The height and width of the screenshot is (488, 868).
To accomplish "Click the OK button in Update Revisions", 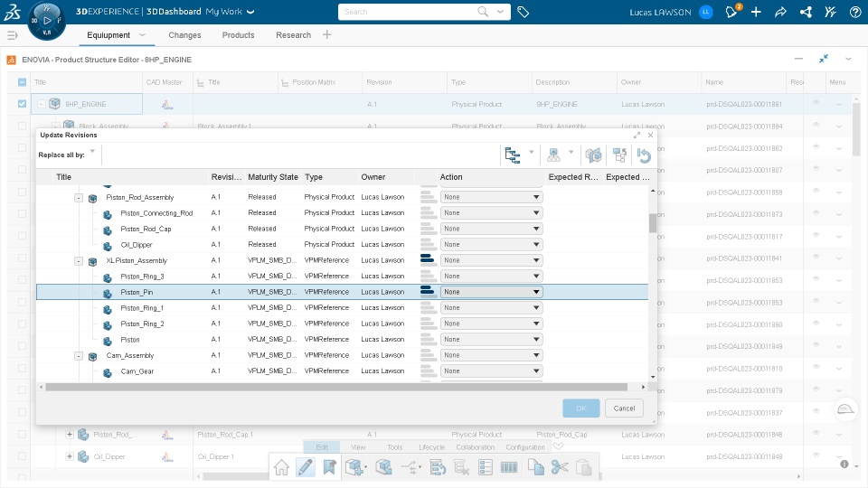I will point(580,408).
